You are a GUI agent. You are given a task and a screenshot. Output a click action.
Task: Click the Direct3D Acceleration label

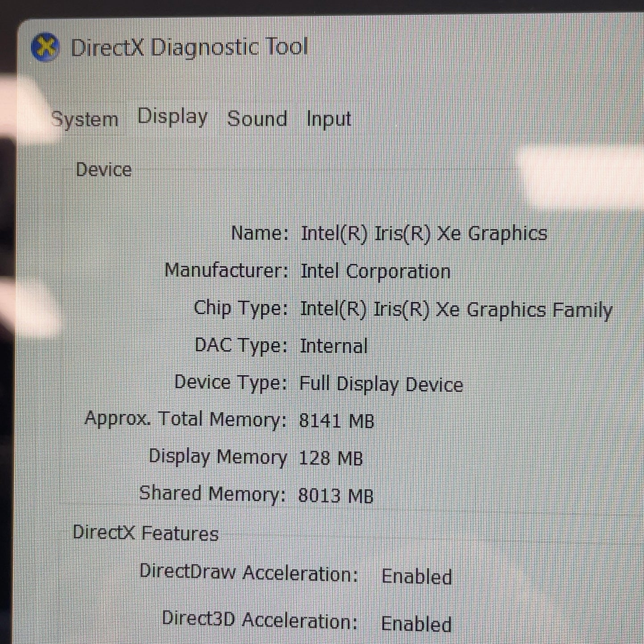pos(260,620)
